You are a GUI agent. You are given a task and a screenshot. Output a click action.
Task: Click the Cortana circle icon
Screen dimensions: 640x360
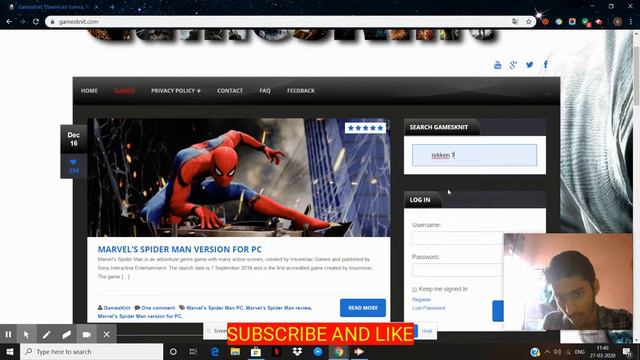[x=173, y=351]
